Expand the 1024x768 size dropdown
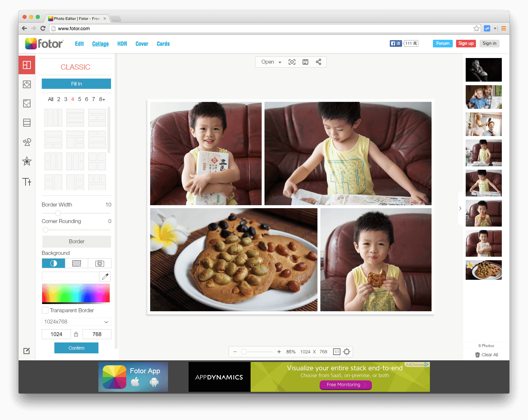 coord(77,322)
